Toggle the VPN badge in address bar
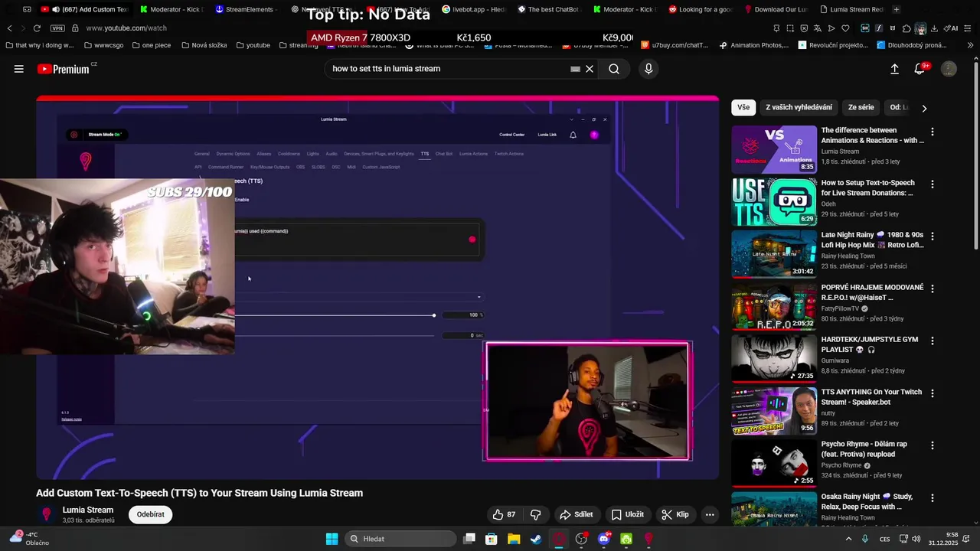The width and height of the screenshot is (980, 551). [57, 28]
